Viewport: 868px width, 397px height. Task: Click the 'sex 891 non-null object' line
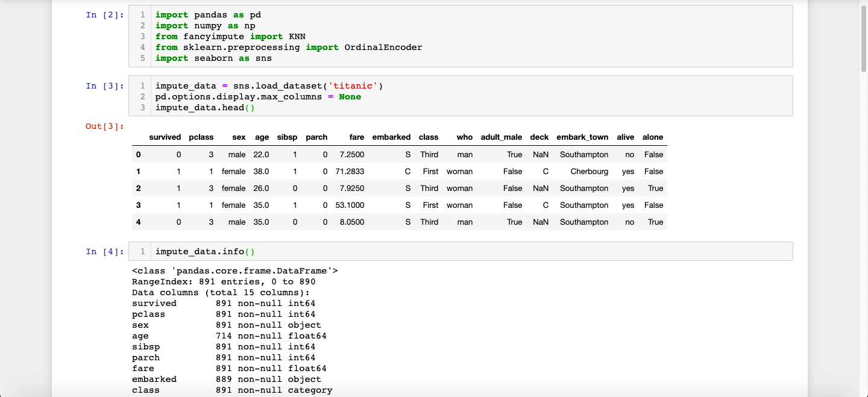click(x=227, y=325)
